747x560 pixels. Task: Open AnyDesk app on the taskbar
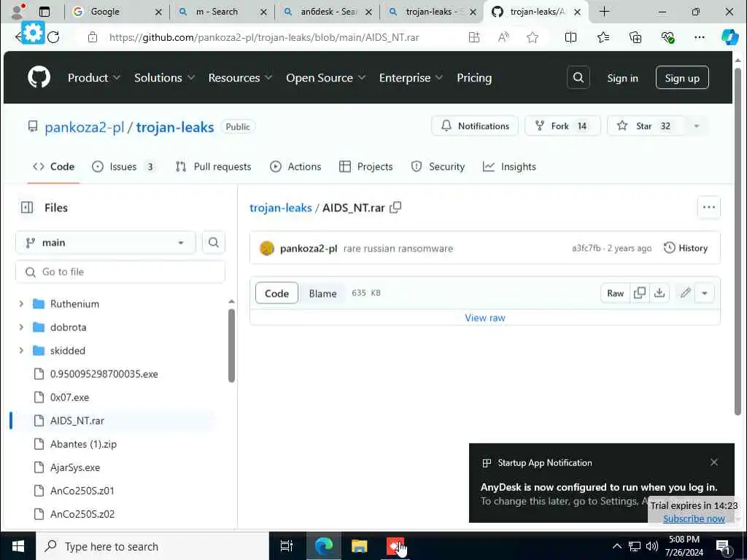coord(395,545)
